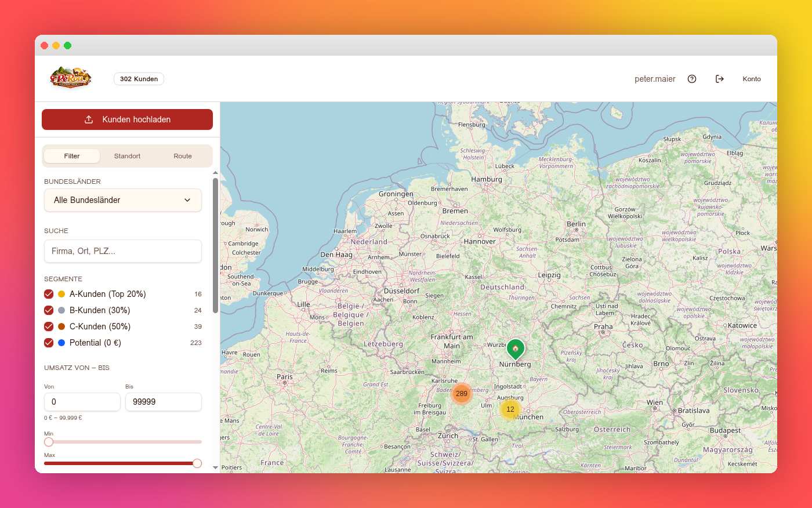The image size is (812, 508).
Task: Open the yellow 12 cluster marker
Action: click(x=510, y=409)
